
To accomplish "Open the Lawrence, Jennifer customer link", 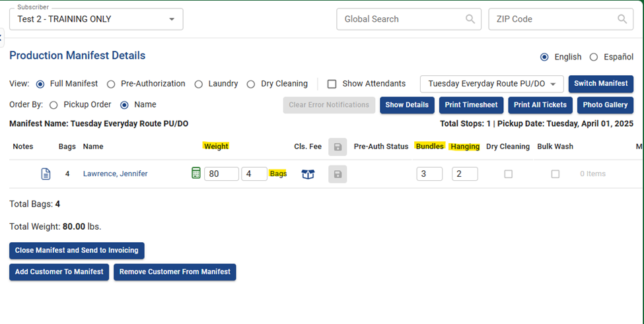I will [x=115, y=174].
